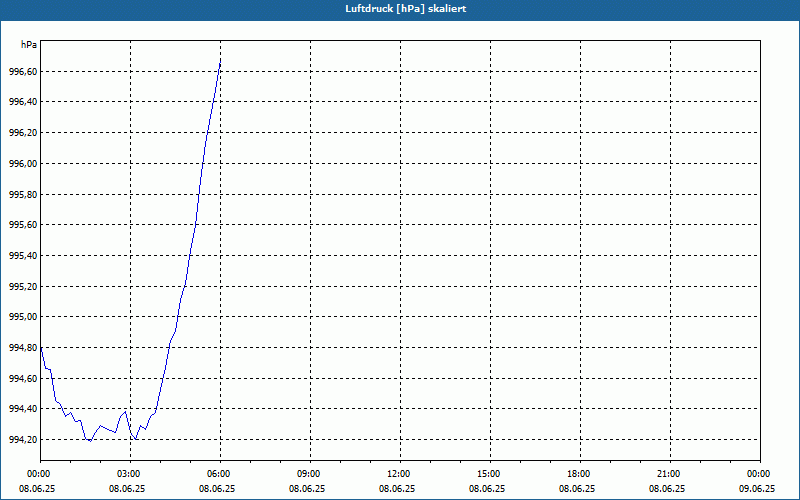
Task: Click the 09:00 time axis label
Action: click(x=307, y=474)
